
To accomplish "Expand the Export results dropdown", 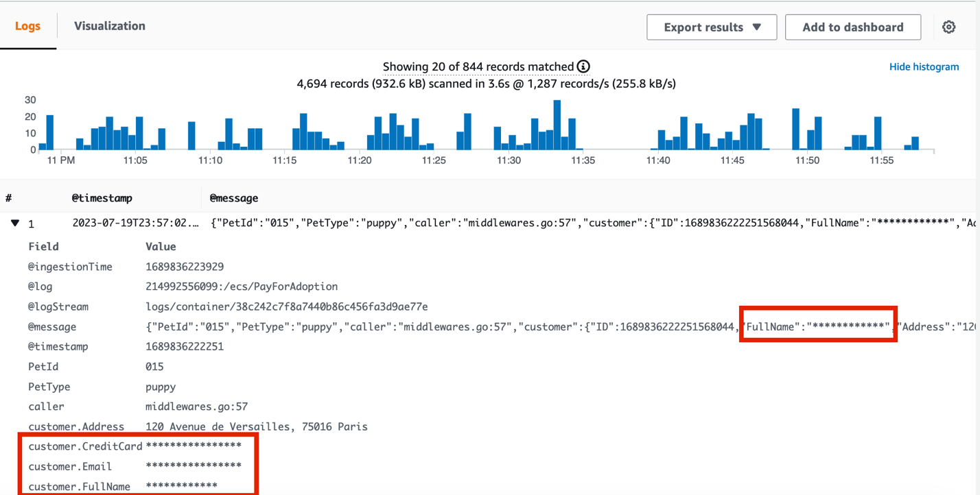I will pos(712,27).
